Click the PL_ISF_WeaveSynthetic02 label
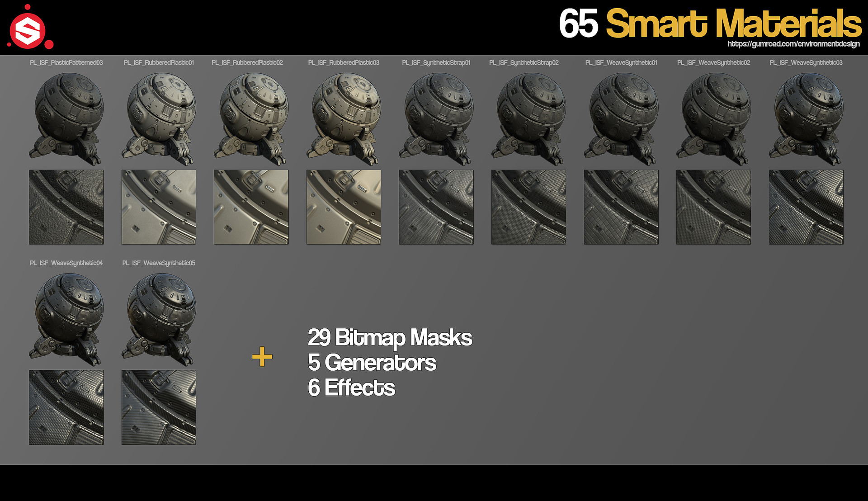Viewport: 868px width, 501px height. (x=713, y=63)
